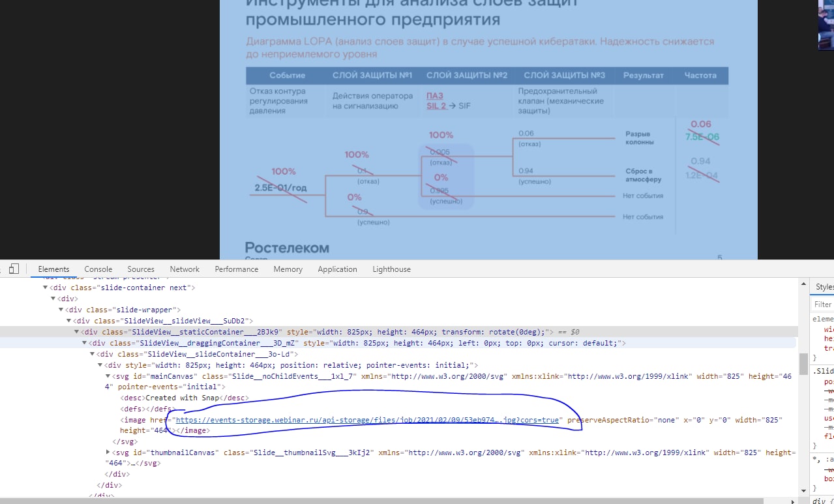Click scroll-up arrow of Elements panel scrollbar
Screen dimensions: 834x504
[804, 283]
